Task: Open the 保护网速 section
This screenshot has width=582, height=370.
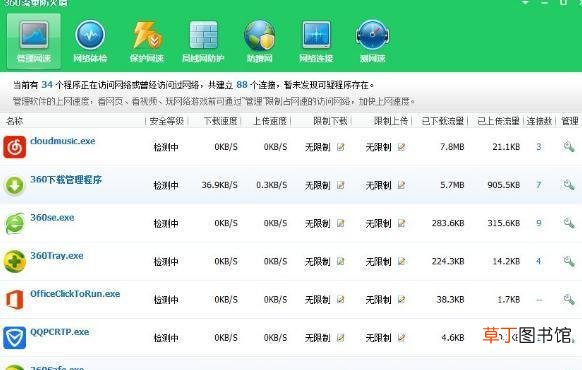Action: click(x=147, y=41)
